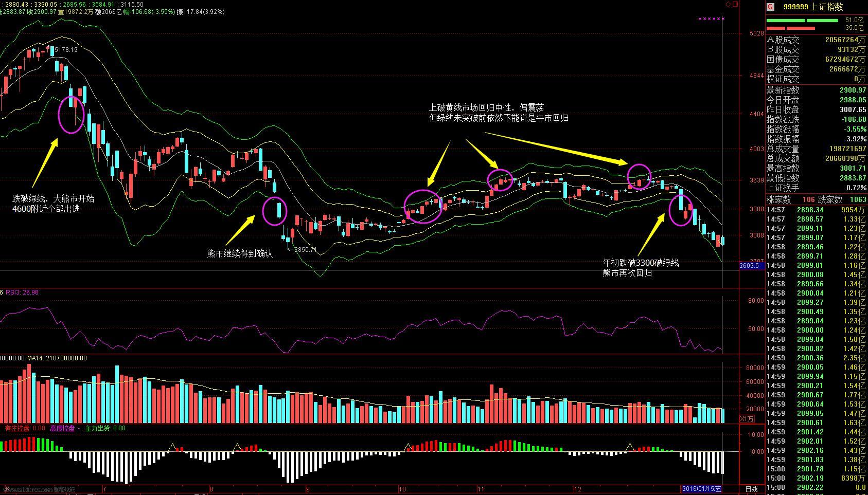Click the month 10 marker on time axis

402,489
